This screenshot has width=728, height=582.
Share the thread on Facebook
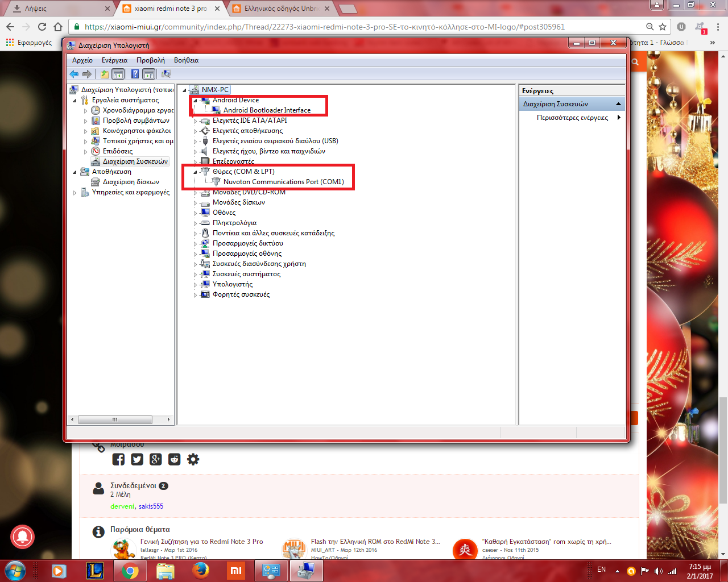pyautogui.click(x=118, y=459)
